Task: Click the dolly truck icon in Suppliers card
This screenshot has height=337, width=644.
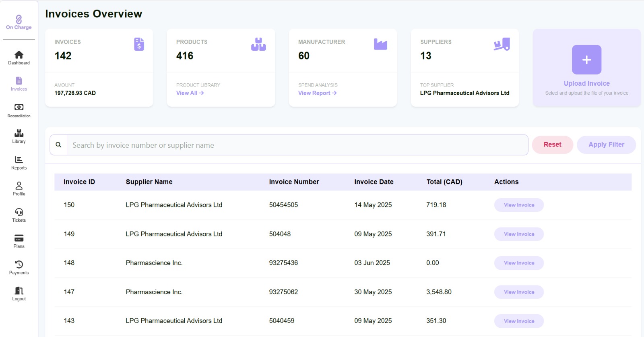Action: point(502,44)
